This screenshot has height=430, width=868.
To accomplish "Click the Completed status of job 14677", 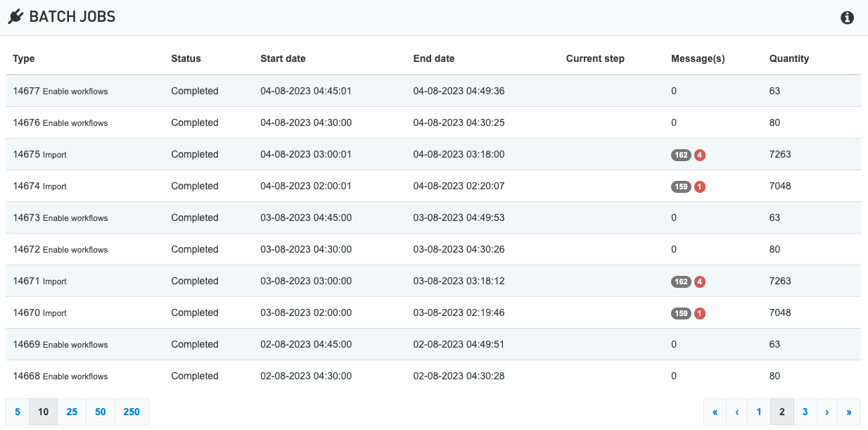I will point(195,91).
